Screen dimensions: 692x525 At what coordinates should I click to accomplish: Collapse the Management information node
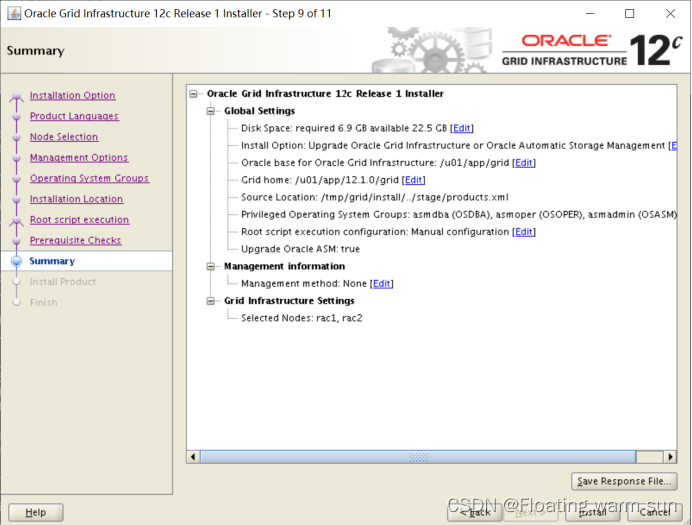point(211,266)
